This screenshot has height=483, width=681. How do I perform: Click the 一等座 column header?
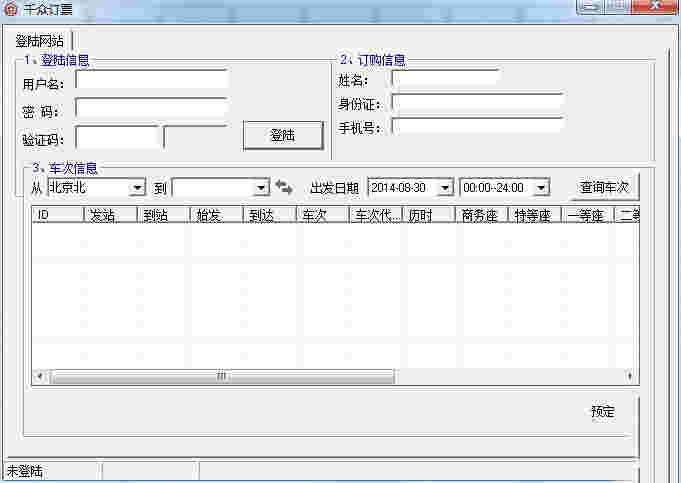tap(588, 215)
